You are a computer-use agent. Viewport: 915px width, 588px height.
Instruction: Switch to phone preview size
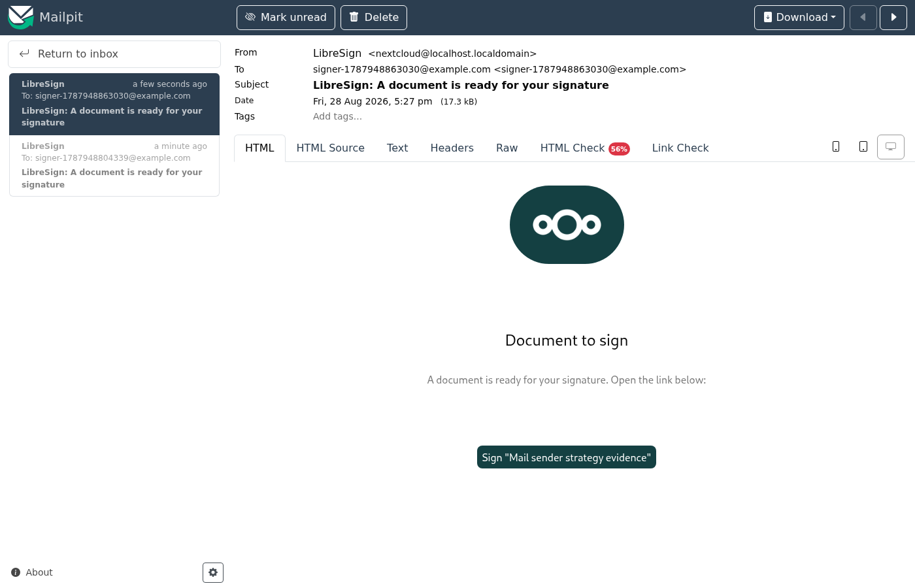pos(836,147)
